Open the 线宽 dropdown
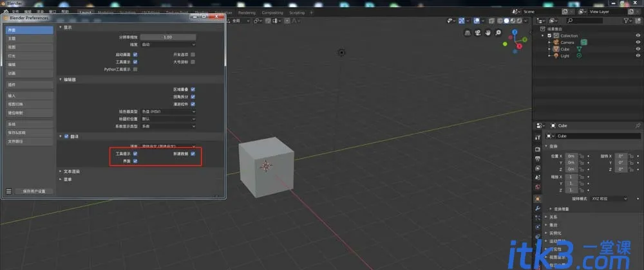The height and width of the screenshot is (270, 644). (168, 44)
